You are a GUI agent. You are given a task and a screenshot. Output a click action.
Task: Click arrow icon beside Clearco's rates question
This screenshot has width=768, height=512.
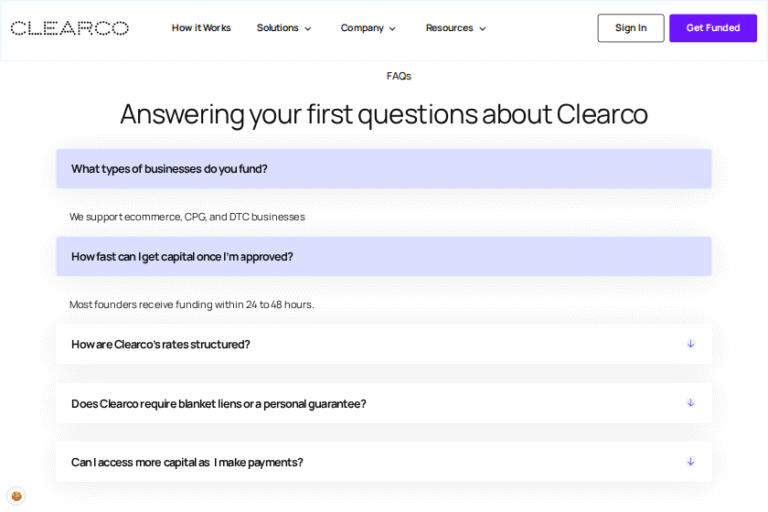coord(690,344)
